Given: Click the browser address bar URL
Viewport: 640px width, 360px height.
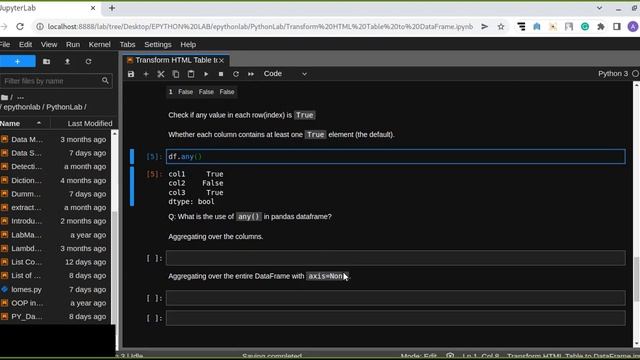Looking at the screenshot, I should [x=260, y=27].
